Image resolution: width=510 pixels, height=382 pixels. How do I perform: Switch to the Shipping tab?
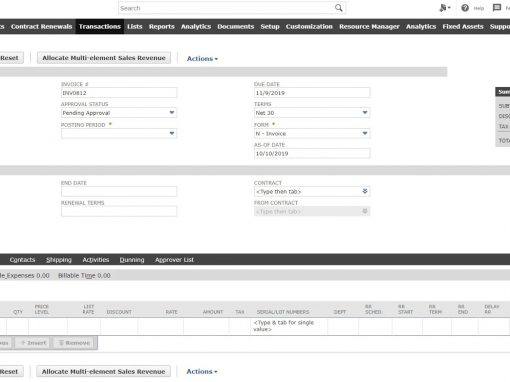point(59,260)
